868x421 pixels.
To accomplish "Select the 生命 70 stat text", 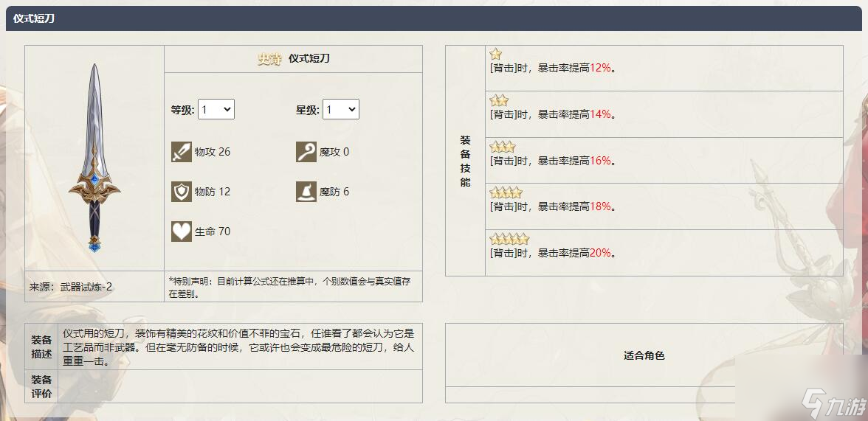I will 213,232.
